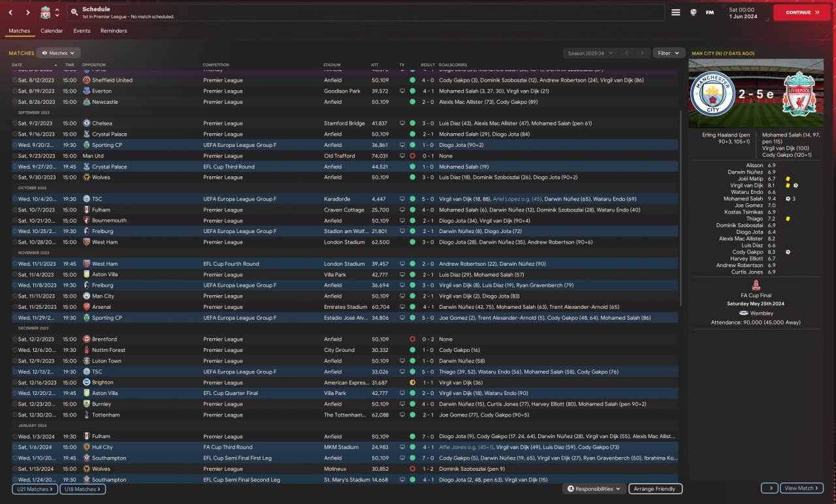Viewport: 836px width, 504px height.
Task: Click the orange draw indicator in the Brighton row
Action: (412, 383)
